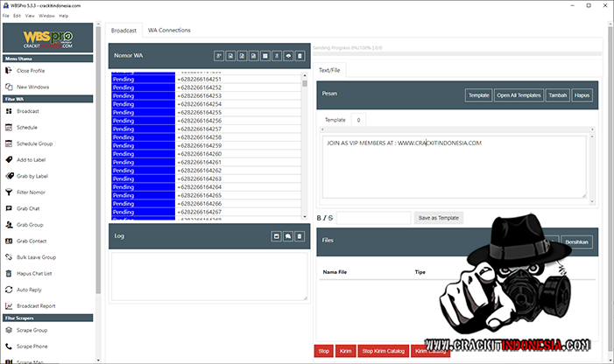Apply bold formatting with B icon
614x364 pixels.
pyautogui.click(x=319, y=218)
